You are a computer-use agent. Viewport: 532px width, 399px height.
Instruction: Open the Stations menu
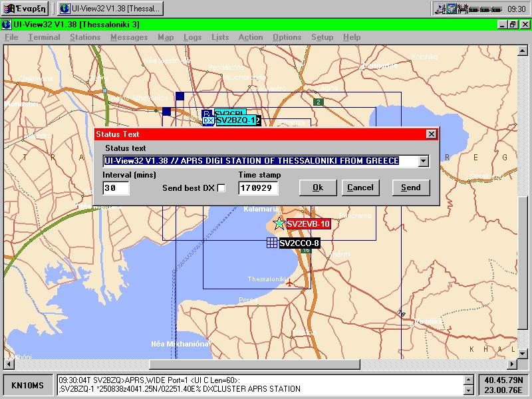pos(85,37)
